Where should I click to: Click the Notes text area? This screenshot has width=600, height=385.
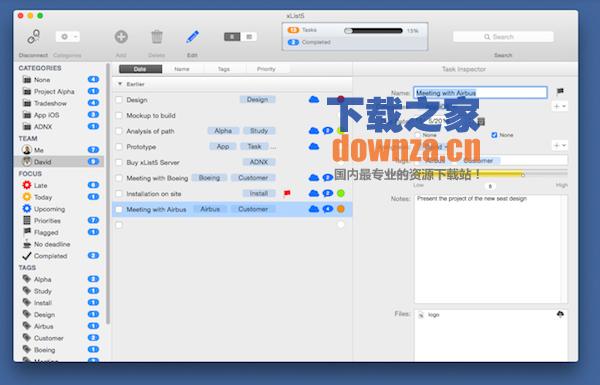click(491, 249)
